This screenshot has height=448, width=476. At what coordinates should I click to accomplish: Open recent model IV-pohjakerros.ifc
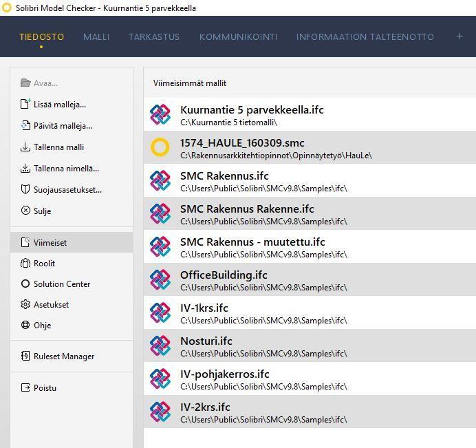310,378
